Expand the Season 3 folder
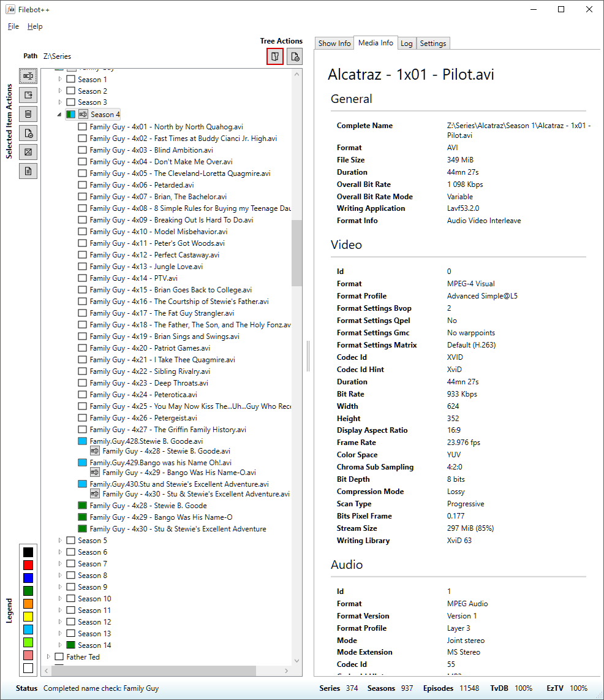Viewport: 604px width, 700px height. (60, 102)
